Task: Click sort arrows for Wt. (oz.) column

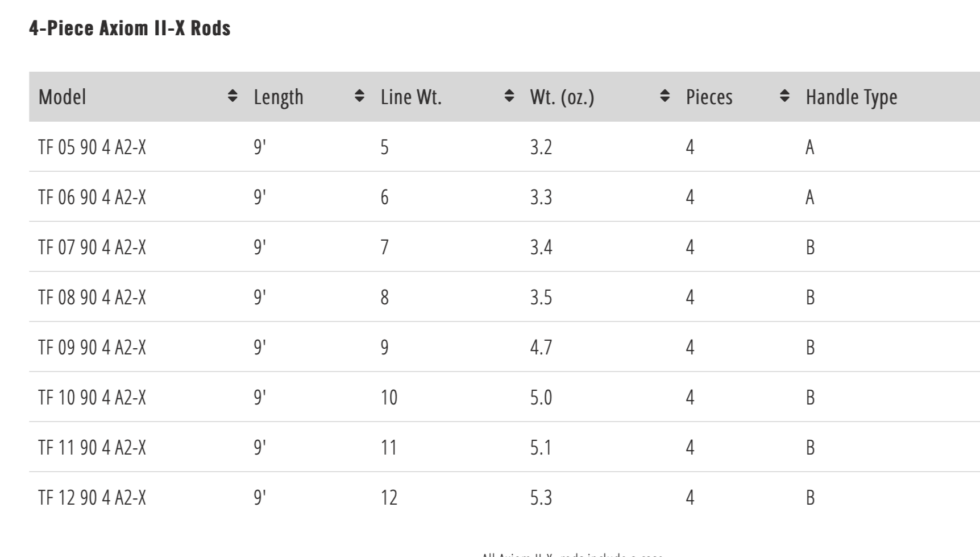Action: tap(665, 96)
